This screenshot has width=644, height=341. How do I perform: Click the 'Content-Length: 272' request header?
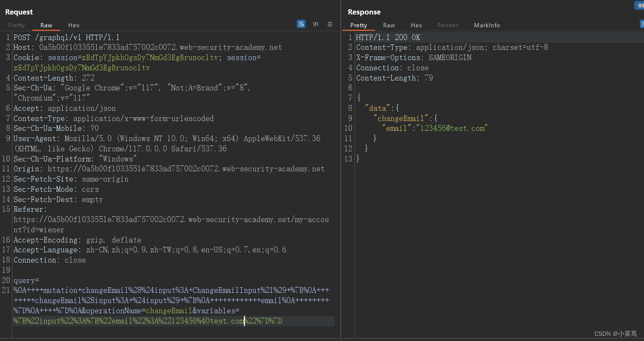tap(54, 78)
